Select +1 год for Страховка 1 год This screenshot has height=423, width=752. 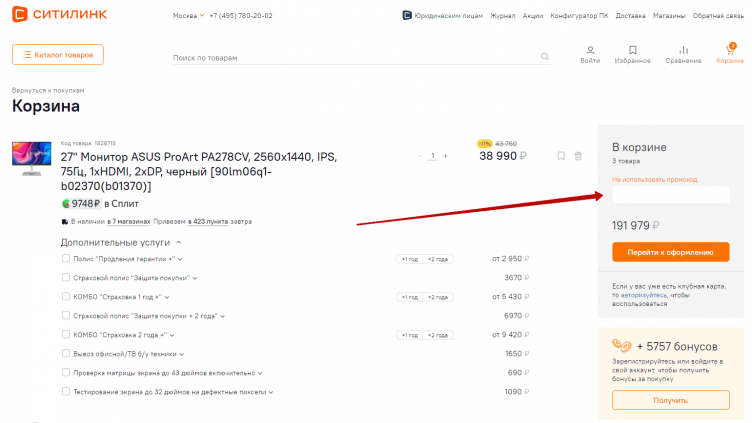410,297
